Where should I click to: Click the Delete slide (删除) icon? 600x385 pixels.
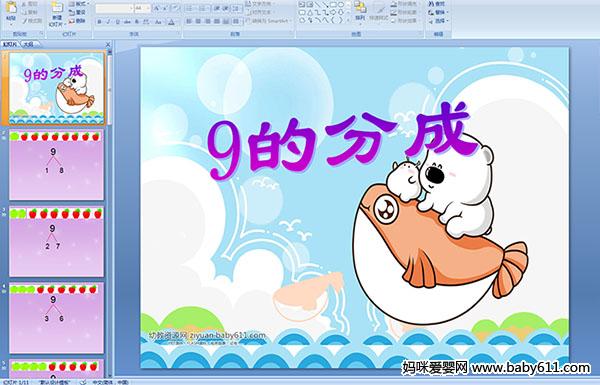tap(72, 21)
